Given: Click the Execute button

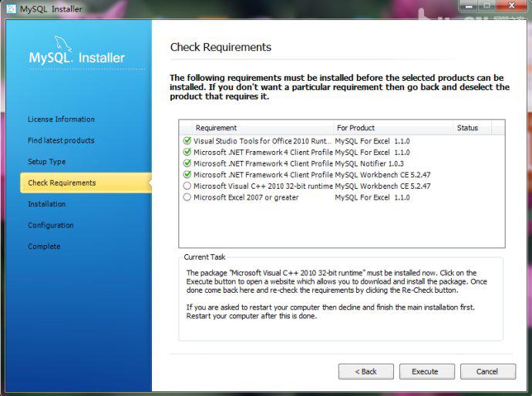Looking at the screenshot, I should (x=427, y=371).
